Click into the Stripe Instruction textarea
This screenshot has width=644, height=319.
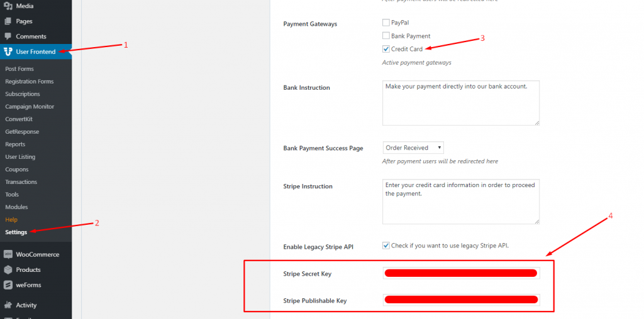pos(461,202)
